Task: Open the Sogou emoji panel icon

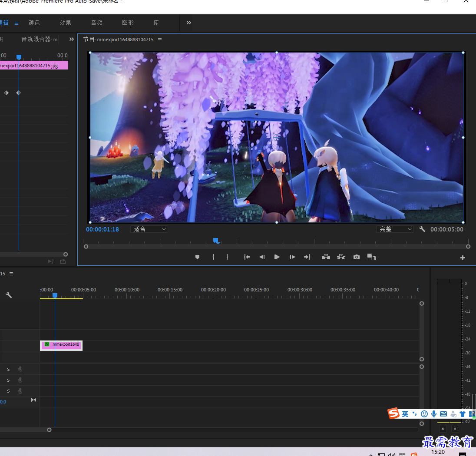Action: click(x=424, y=414)
